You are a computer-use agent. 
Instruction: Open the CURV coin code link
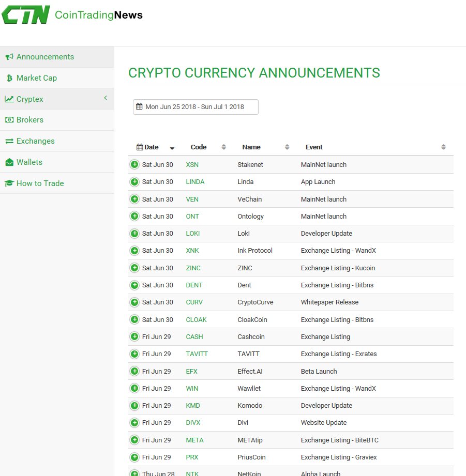[x=194, y=302]
